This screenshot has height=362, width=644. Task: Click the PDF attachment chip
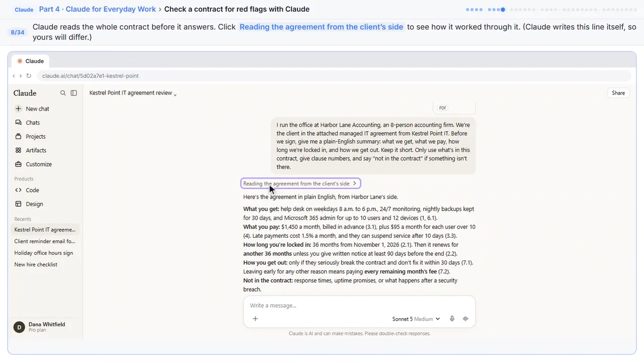tap(454, 108)
